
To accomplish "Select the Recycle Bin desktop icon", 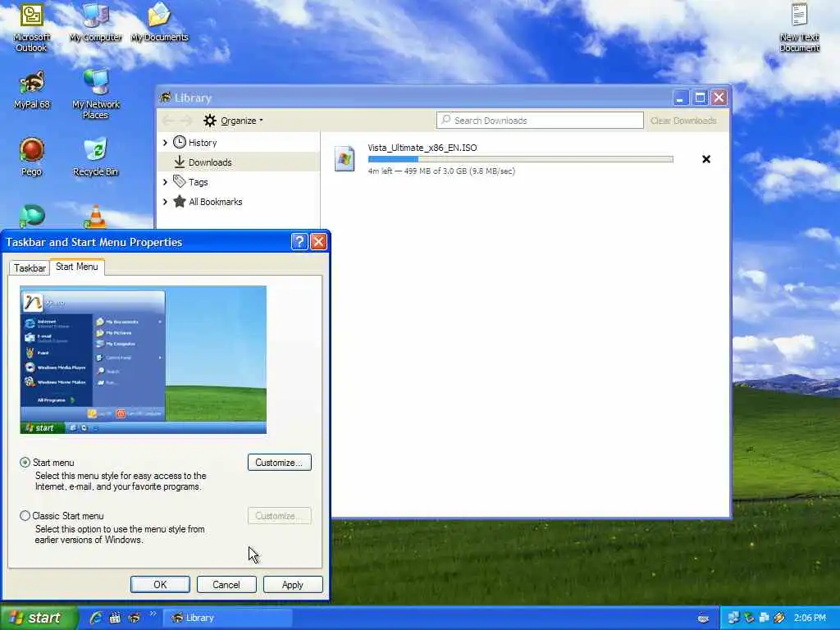I will (95, 157).
